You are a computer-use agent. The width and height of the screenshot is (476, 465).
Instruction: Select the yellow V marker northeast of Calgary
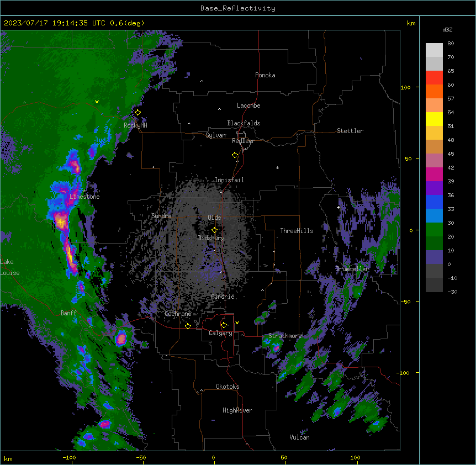(x=237, y=323)
